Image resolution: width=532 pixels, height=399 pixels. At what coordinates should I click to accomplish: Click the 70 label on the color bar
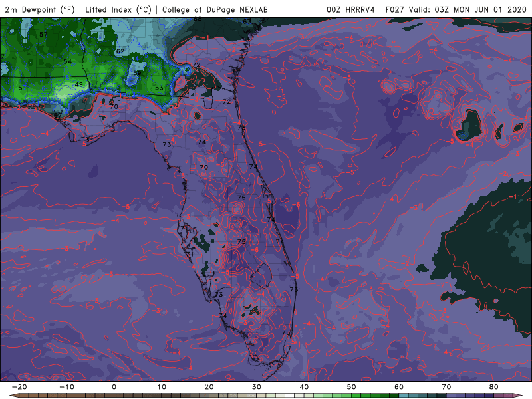click(446, 387)
